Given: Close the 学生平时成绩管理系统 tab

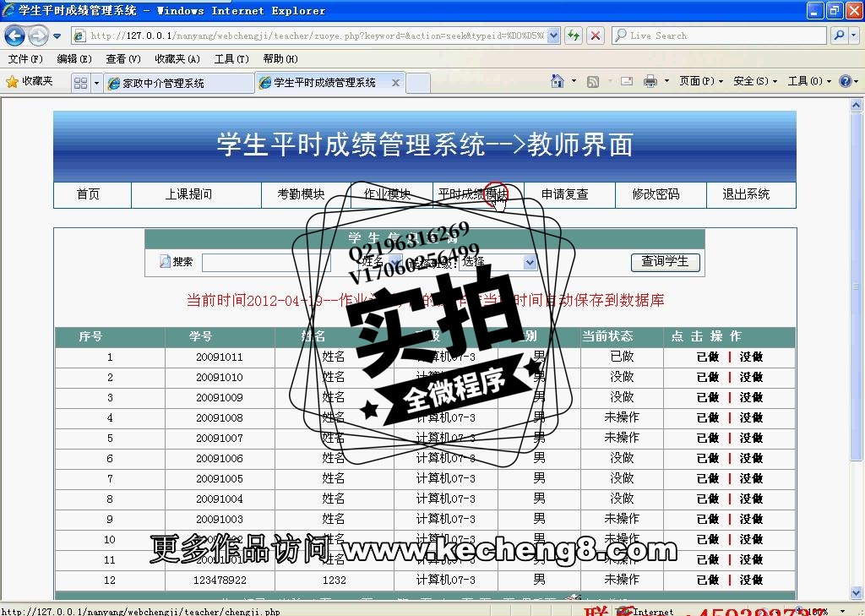Looking at the screenshot, I should (x=395, y=83).
